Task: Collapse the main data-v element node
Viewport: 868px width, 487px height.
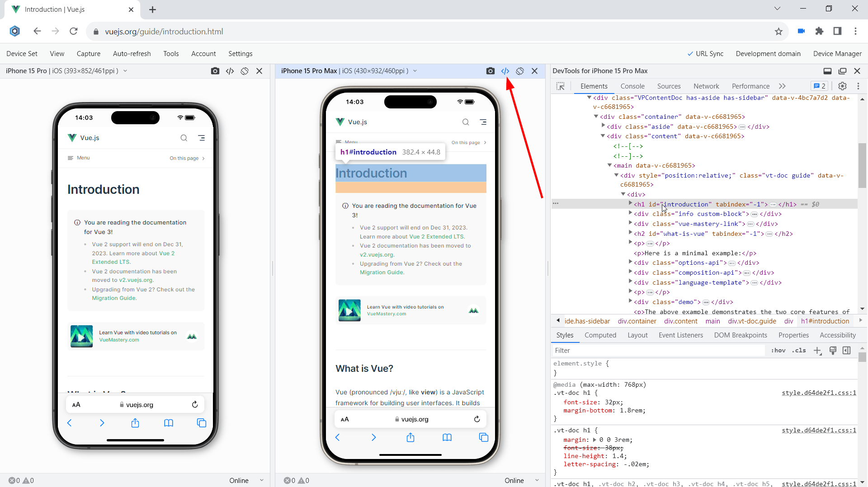Action: click(x=609, y=165)
